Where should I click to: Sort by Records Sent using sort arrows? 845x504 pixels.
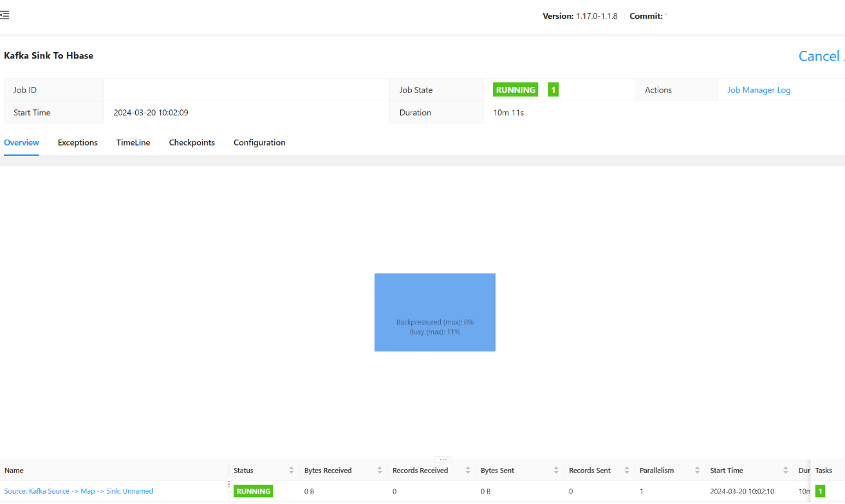click(x=627, y=471)
